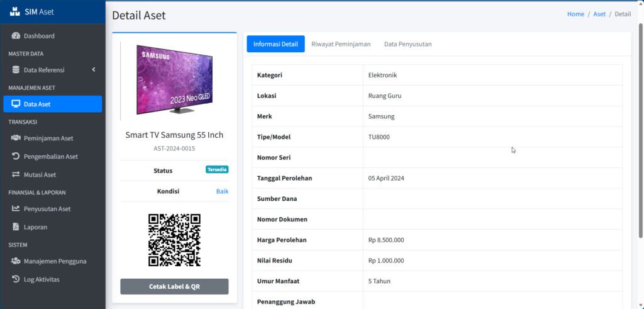
Task: Click the Smart TV Samsung 55 Inch title
Action: click(175, 135)
